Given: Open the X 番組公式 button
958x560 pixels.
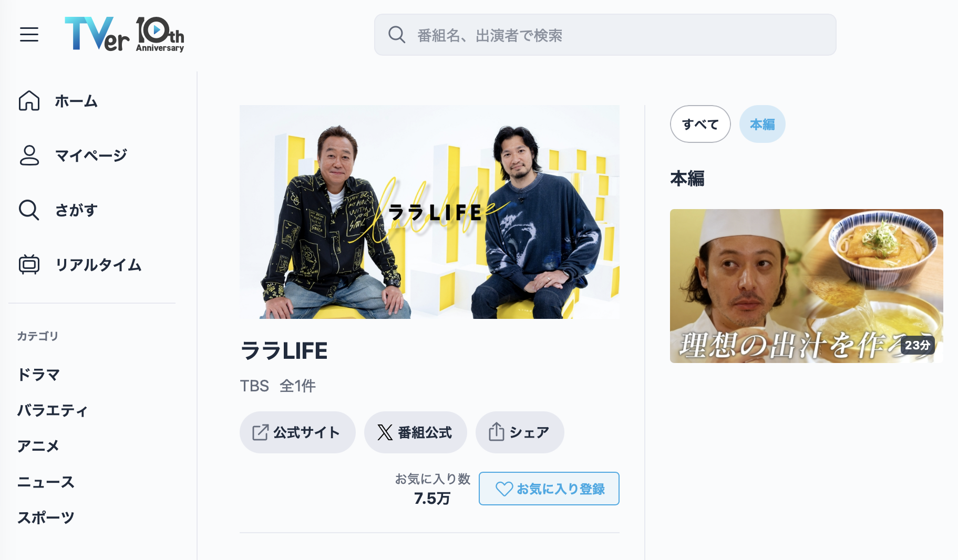Looking at the screenshot, I should click(x=415, y=432).
